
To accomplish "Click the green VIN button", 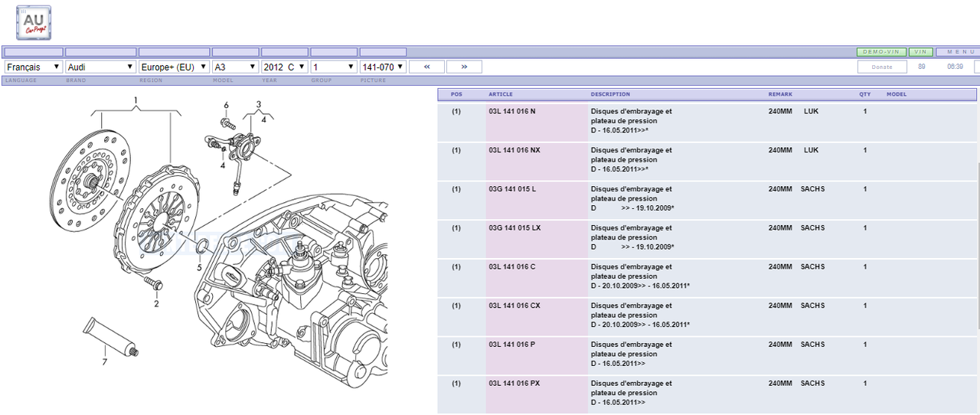I will coord(921,52).
